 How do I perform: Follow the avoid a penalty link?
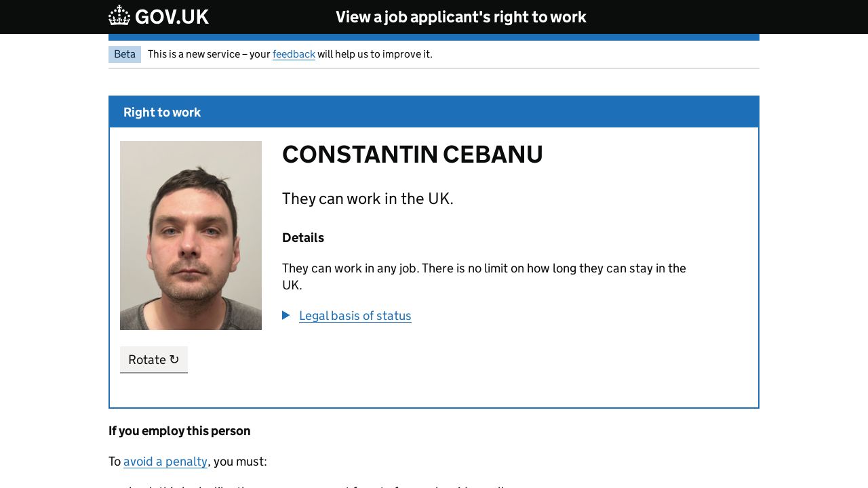[x=165, y=462]
